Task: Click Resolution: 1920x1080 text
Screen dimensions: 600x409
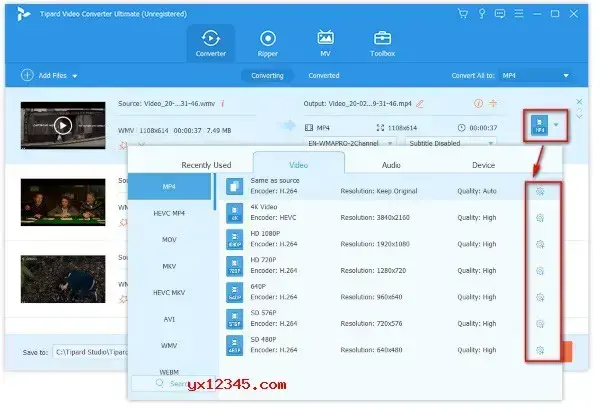Action: click(375, 244)
